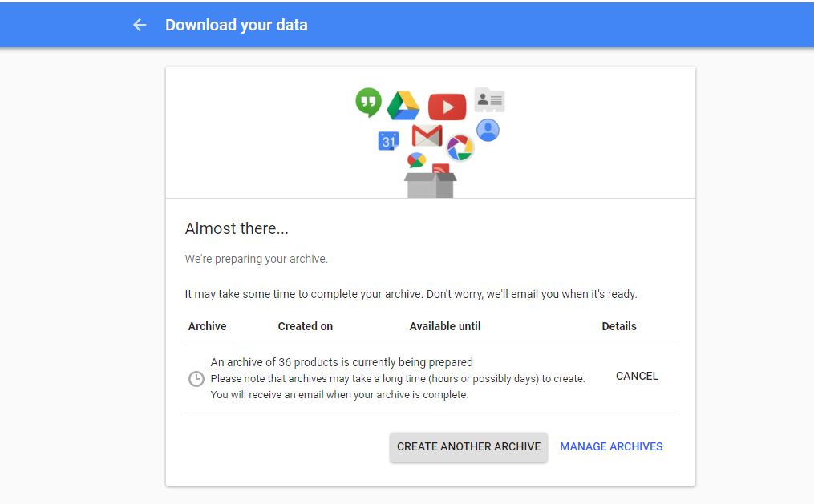Click the Available until column header
814x504 pixels.
click(x=445, y=326)
